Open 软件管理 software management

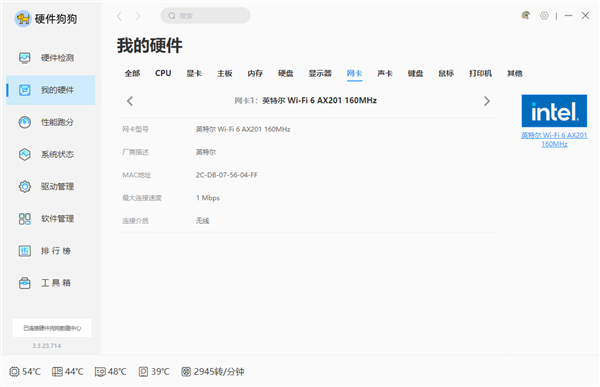[x=51, y=219]
